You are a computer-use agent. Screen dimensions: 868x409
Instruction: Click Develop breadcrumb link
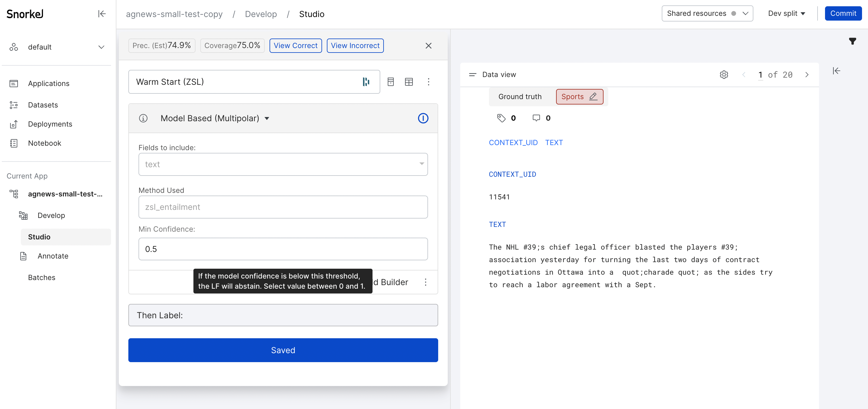click(261, 14)
